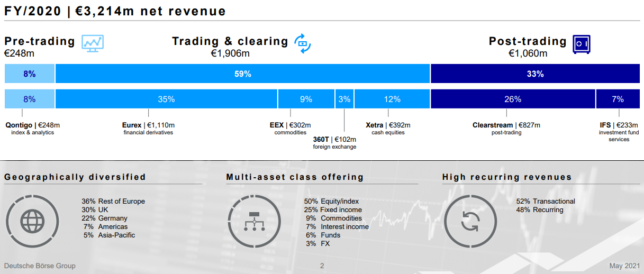This screenshot has width=644, height=274.
Task: Select the '22% Germany' line
Action: [104, 218]
